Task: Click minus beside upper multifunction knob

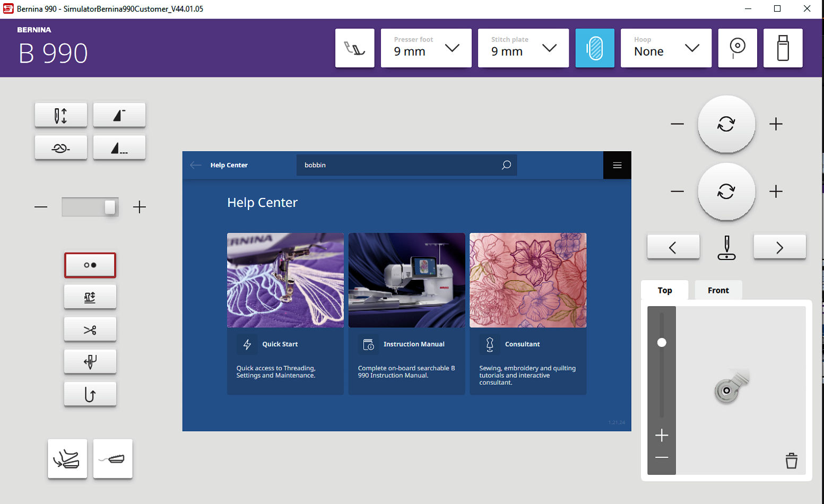Action: click(677, 124)
